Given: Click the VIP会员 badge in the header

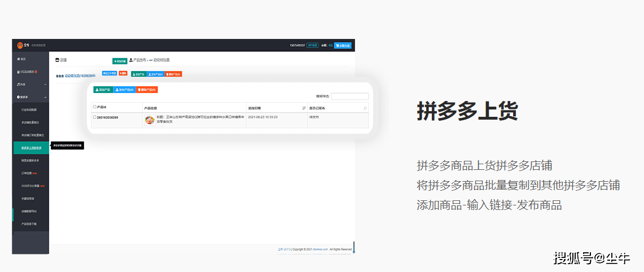Looking at the screenshot, I should (x=312, y=46).
